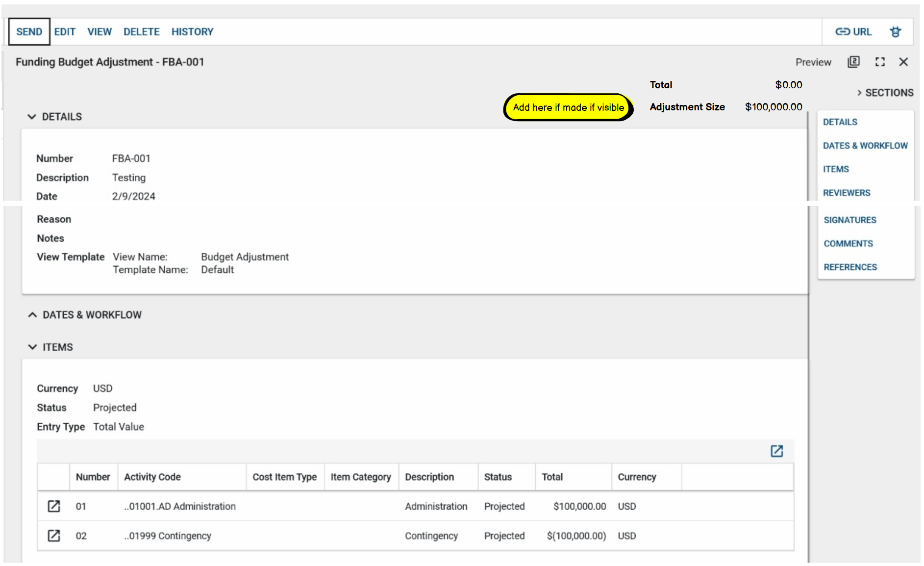Open the items table pop-out icon
The image size is (924, 566).
(776, 451)
